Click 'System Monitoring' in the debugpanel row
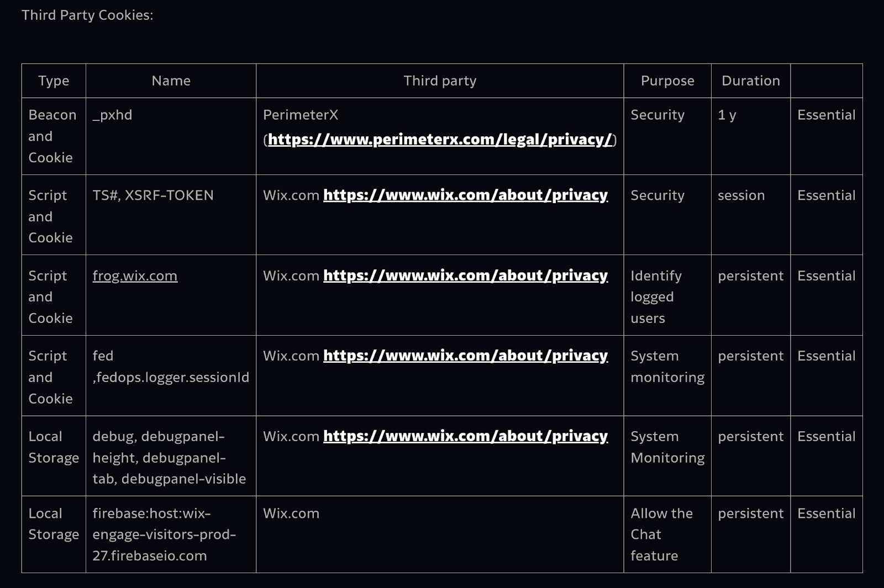This screenshot has width=884, height=588. pos(667,447)
